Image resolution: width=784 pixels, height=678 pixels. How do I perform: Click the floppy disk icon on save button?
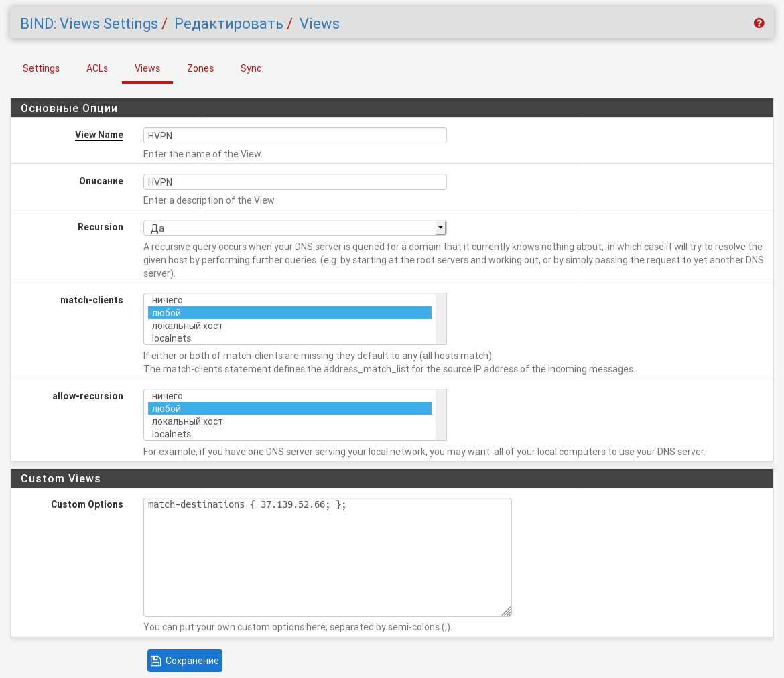click(x=155, y=661)
